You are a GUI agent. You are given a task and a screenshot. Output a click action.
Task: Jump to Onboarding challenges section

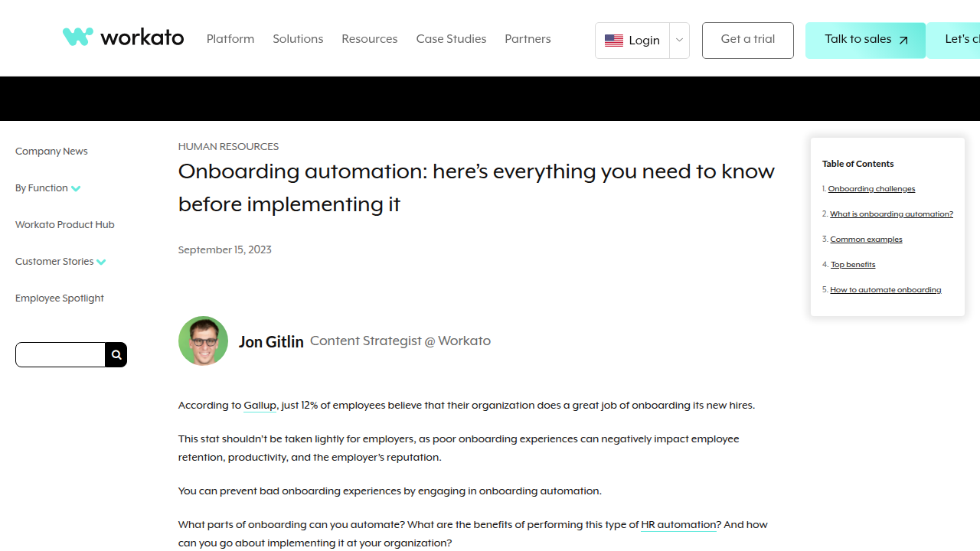(x=871, y=189)
